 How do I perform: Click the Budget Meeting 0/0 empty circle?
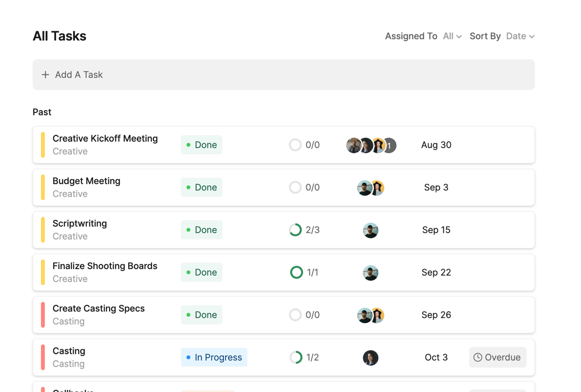(295, 188)
